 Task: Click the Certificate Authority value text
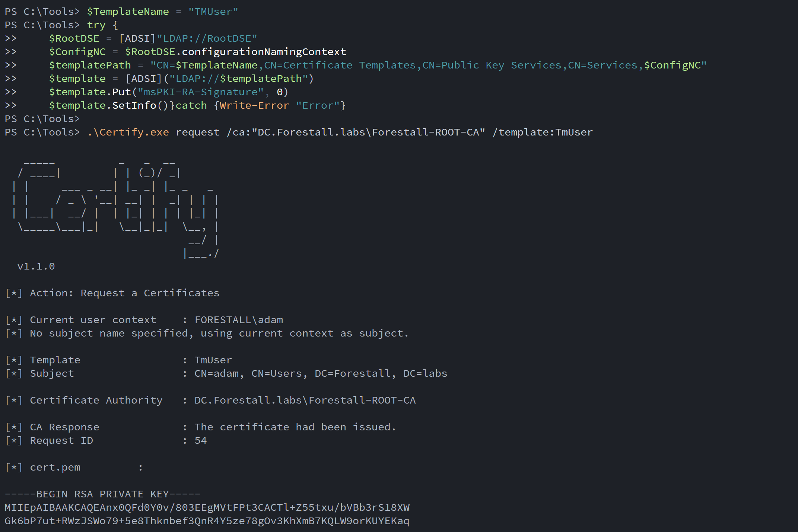tap(305, 400)
